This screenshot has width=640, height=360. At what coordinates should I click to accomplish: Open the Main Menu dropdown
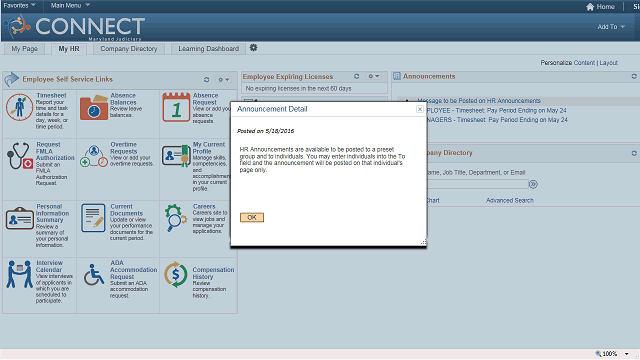pos(70,5)
